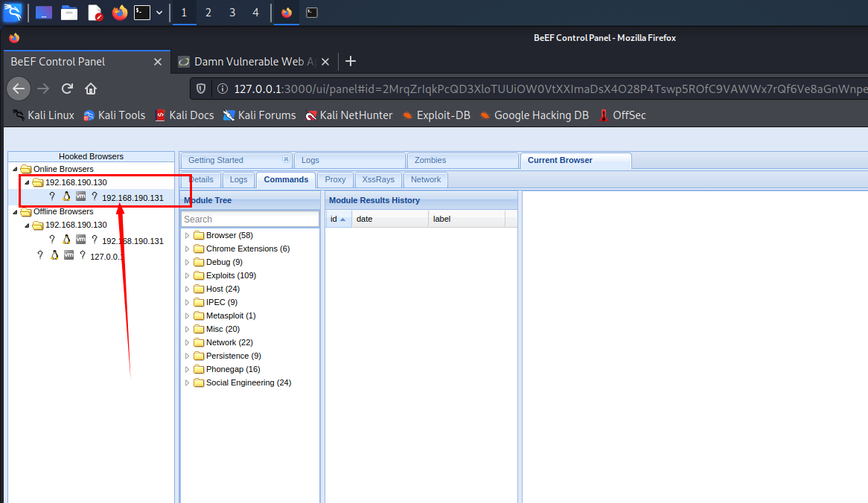The height and width of the screenshot is (503, 868).
Task: Select the Host (24) module folder
Action: pyautogui.click(x=223, y=289)
